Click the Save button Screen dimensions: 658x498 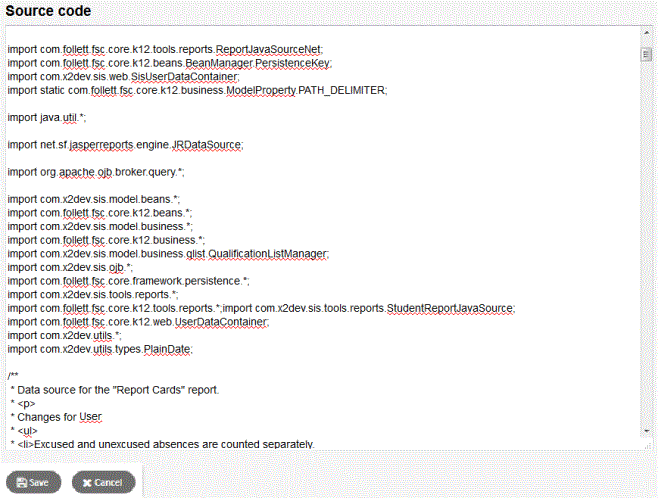[33, 482]
